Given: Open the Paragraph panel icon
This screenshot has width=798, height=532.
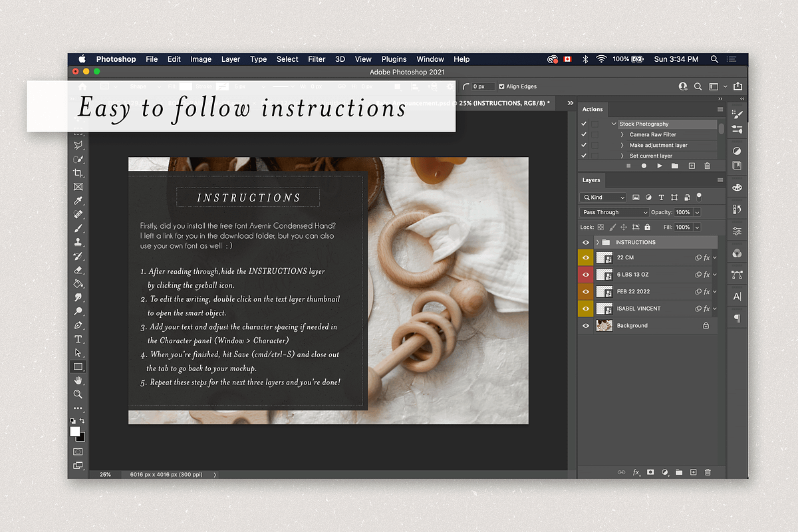Looking at the screenshot, I should coord(737,319).
